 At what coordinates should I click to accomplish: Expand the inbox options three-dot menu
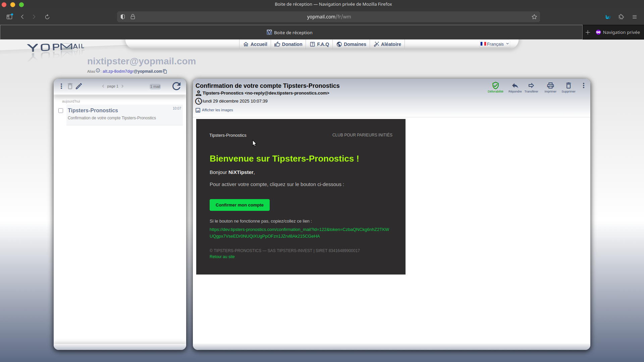tap(61, 86)
